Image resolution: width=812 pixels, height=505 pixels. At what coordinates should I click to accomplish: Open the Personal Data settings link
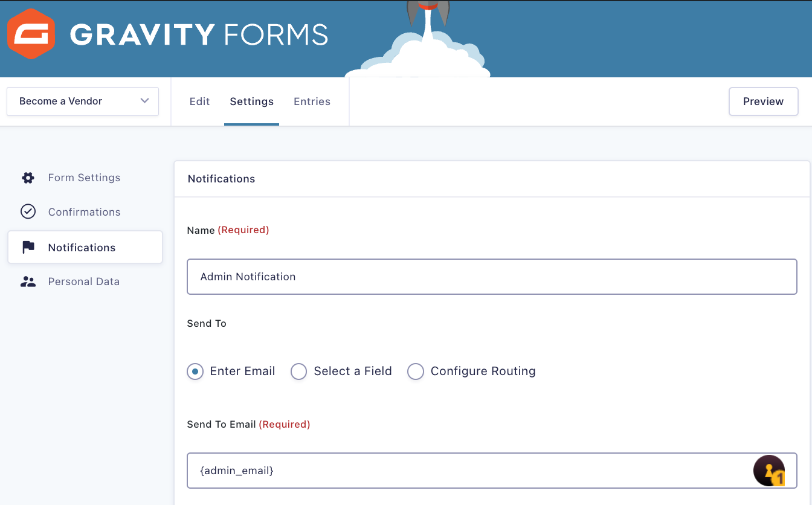(84, 281)
